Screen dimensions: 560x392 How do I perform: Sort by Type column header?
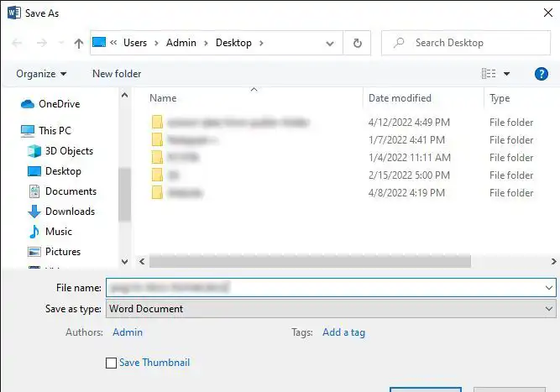[x=500, y=98]
